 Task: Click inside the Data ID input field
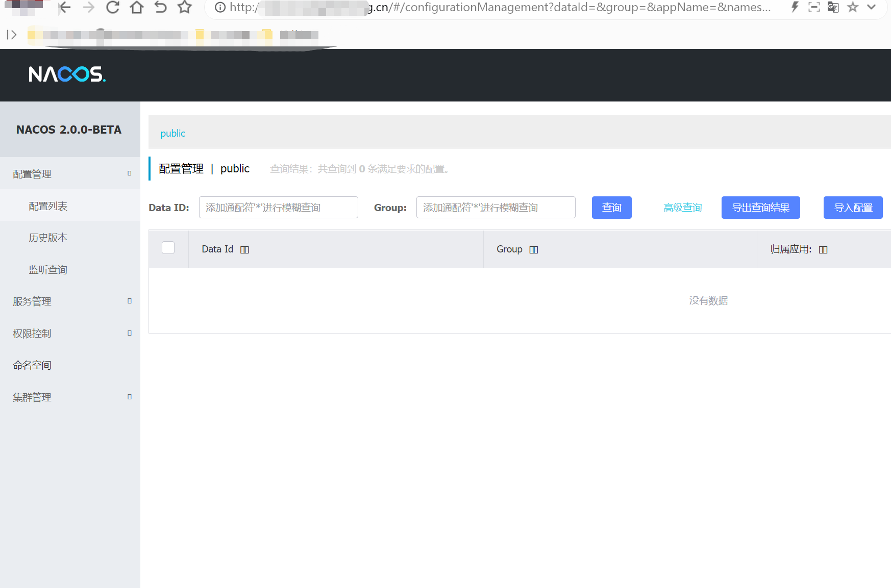coord(278,207)
